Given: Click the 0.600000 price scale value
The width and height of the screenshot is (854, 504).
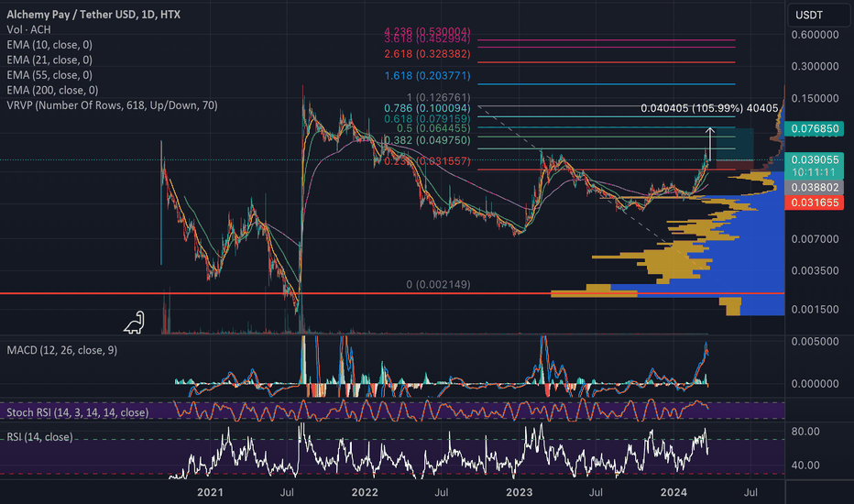Looking at the screenshot, I should 816,35.
